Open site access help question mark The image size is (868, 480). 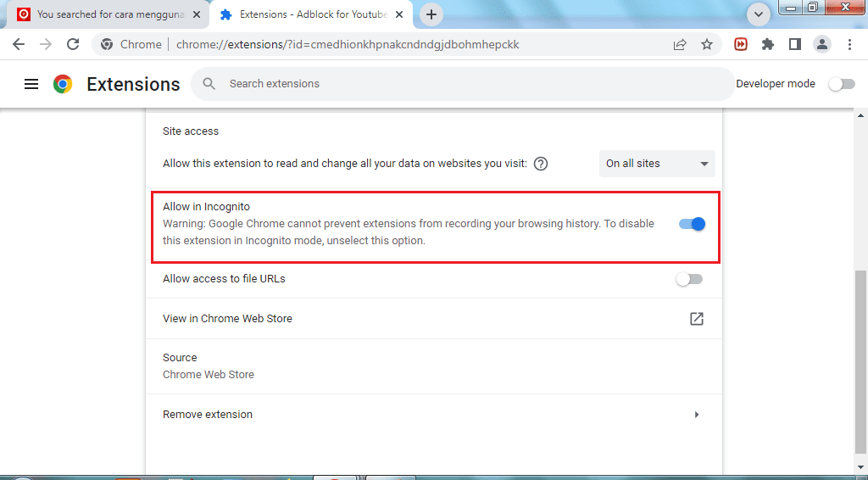[541, 164]
